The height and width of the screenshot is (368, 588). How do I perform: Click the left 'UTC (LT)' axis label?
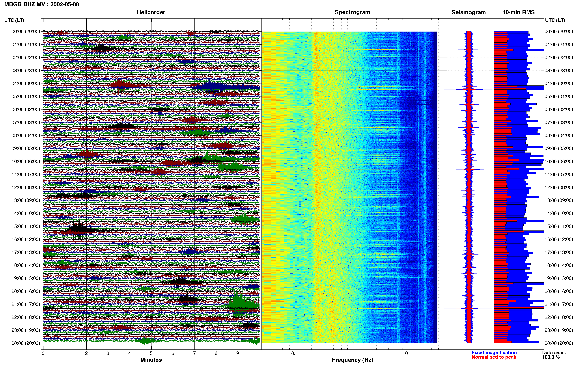coord(14,20)
